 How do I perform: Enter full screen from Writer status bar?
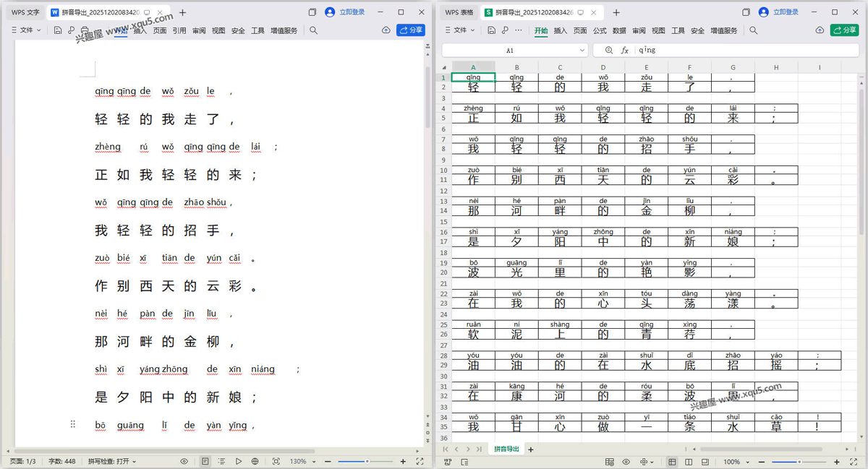(x=419, y=461)
